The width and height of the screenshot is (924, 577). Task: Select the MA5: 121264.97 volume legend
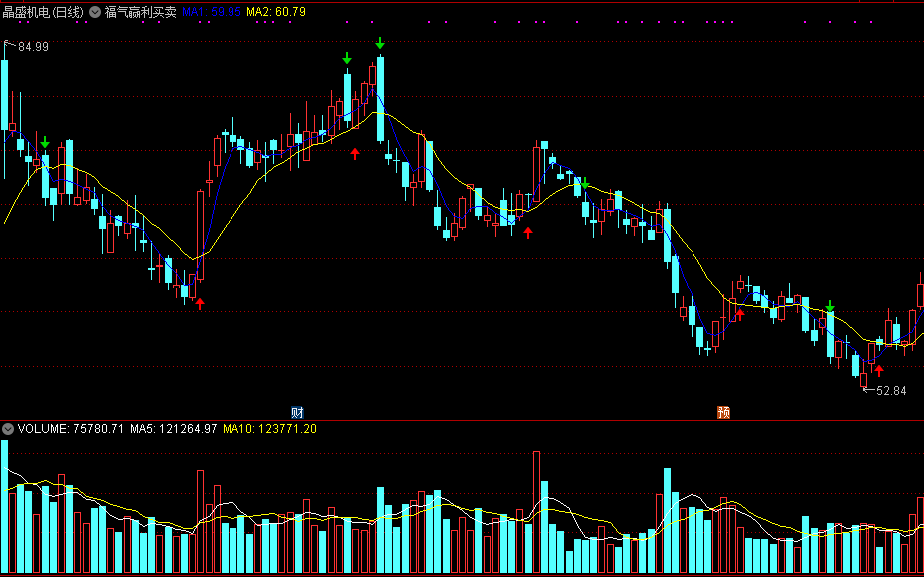tap(174, 429)
